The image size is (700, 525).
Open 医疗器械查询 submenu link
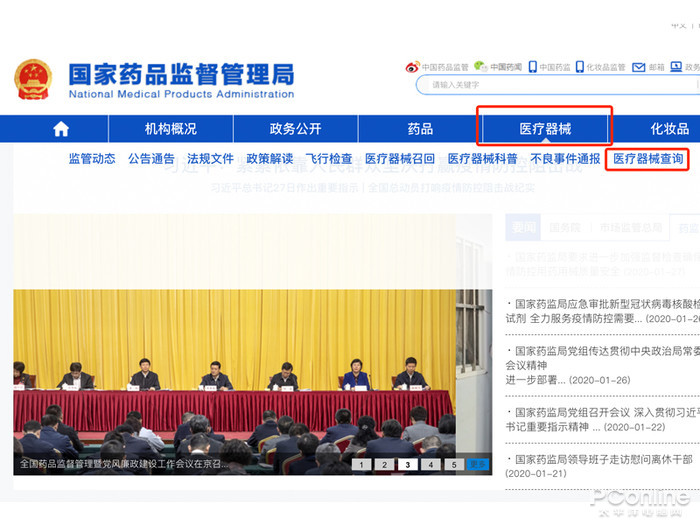pos(648,158)
